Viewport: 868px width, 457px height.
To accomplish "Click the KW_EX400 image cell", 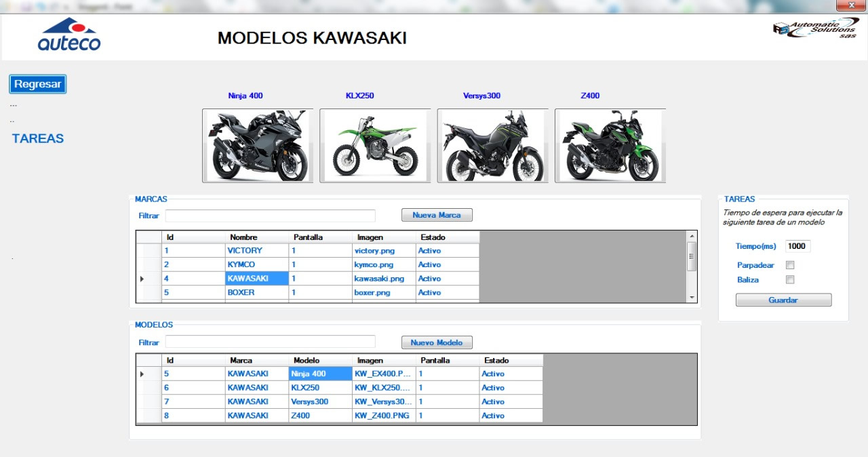I will (x=384, y=374).
